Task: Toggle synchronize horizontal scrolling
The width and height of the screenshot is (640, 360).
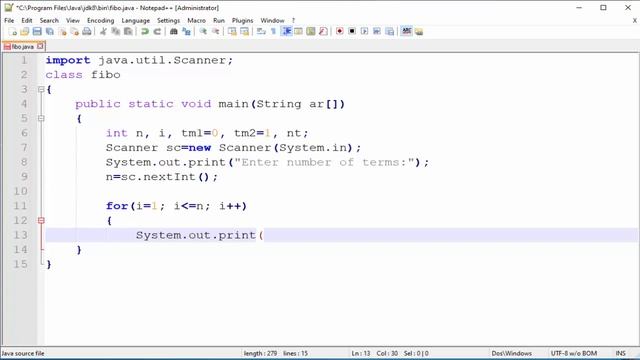Action: [244, 31]
